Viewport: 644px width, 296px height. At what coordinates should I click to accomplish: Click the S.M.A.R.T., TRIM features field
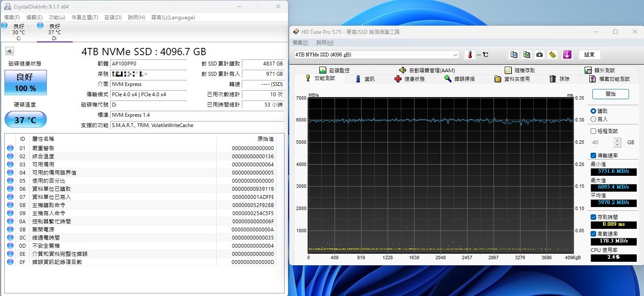(197, 125)
